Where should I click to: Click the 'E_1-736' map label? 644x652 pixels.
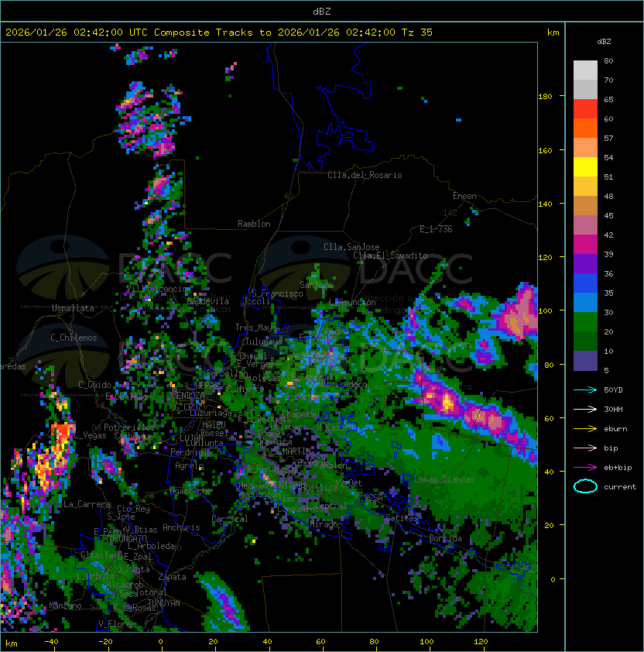coord(436,229)
